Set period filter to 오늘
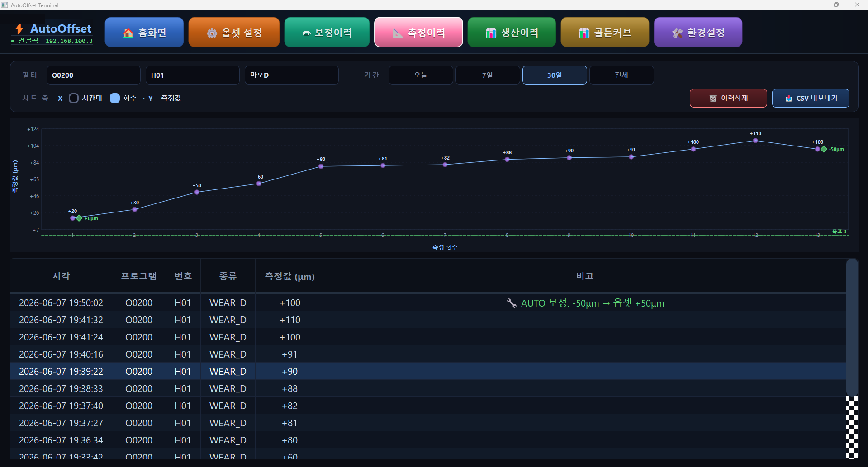Viewport: 868px width, 467px height. 421,75
